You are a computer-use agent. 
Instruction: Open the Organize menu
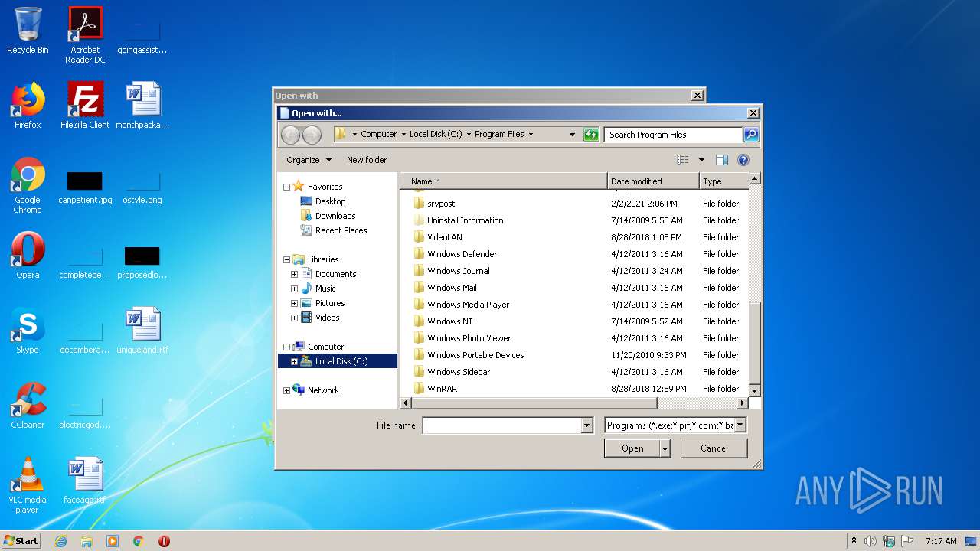(x=309, y=160)
